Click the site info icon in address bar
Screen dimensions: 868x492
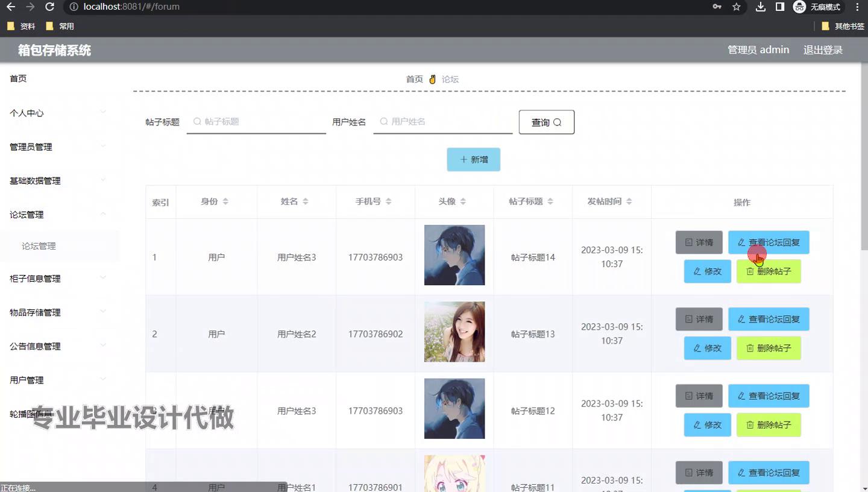point(74,7)
